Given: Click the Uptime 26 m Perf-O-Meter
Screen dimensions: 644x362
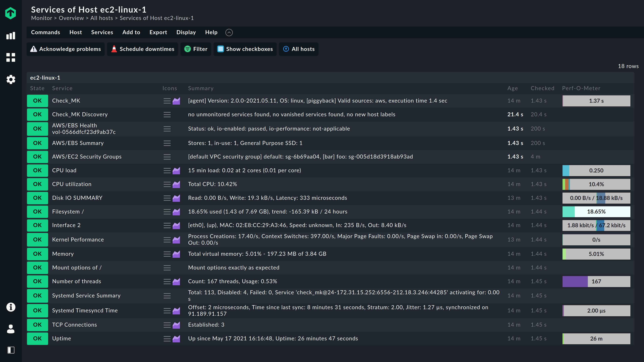Looking at the screenshot, I should pyautogui.click(x=596, y=339).
